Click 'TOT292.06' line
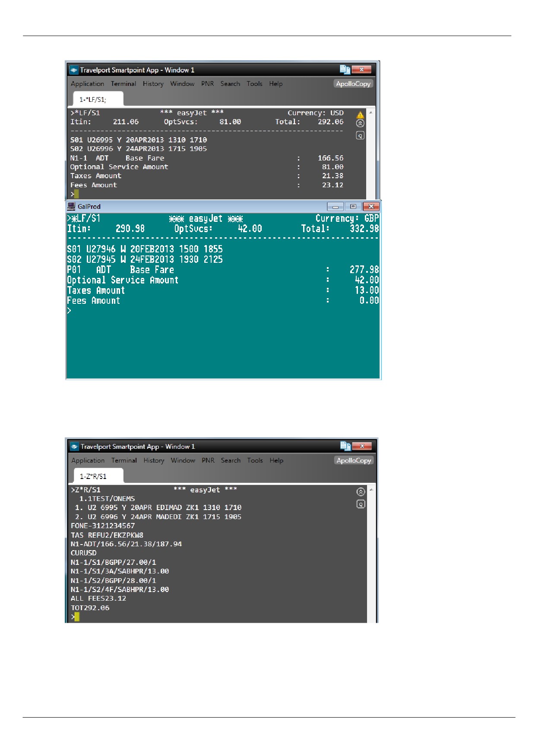This screenshot has height=756, width=535. (90, 608)
